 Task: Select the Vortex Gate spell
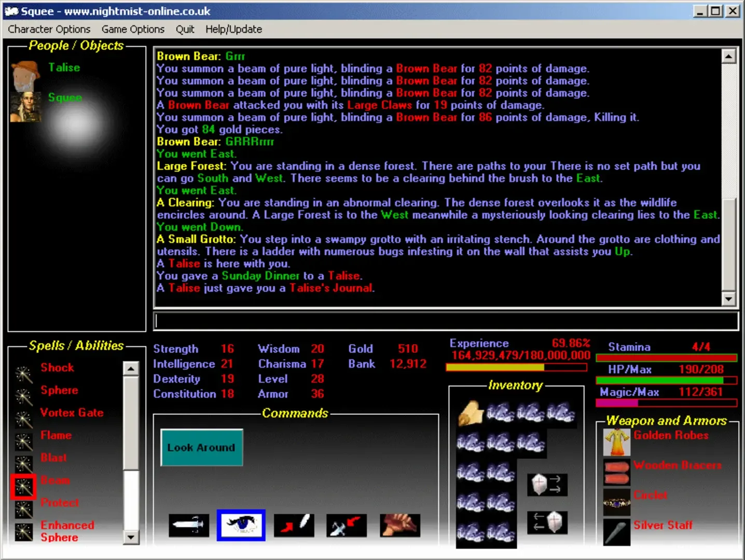point(72,413)
